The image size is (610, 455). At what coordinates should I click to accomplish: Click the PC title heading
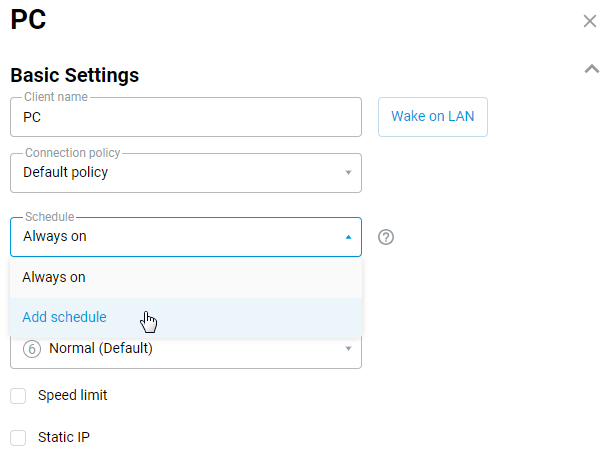(x=28, y=20)
